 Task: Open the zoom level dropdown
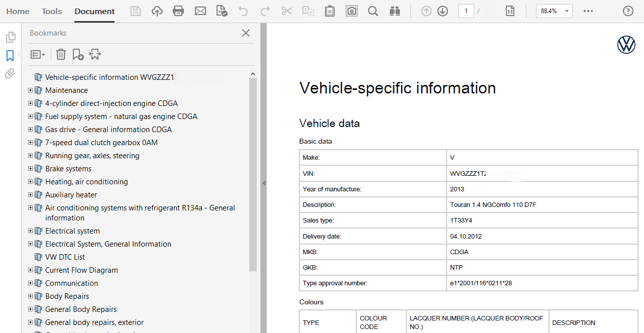(x=567, y=11)
